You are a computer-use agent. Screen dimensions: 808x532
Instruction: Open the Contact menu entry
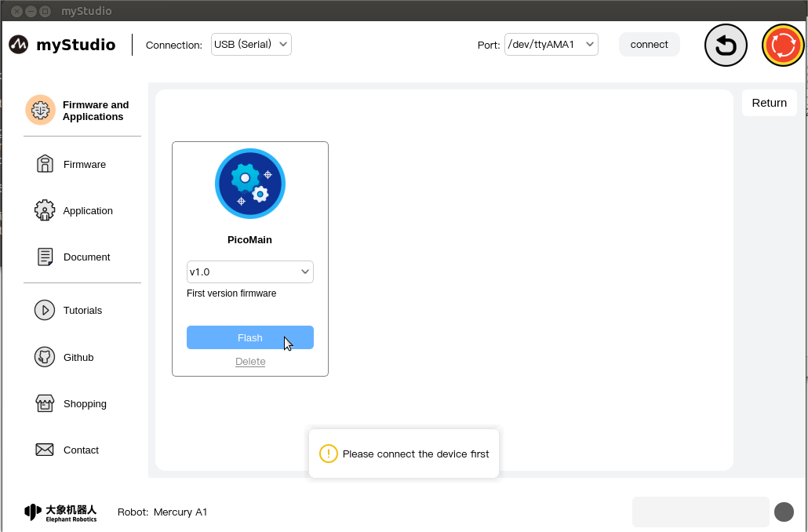[82, 450]
